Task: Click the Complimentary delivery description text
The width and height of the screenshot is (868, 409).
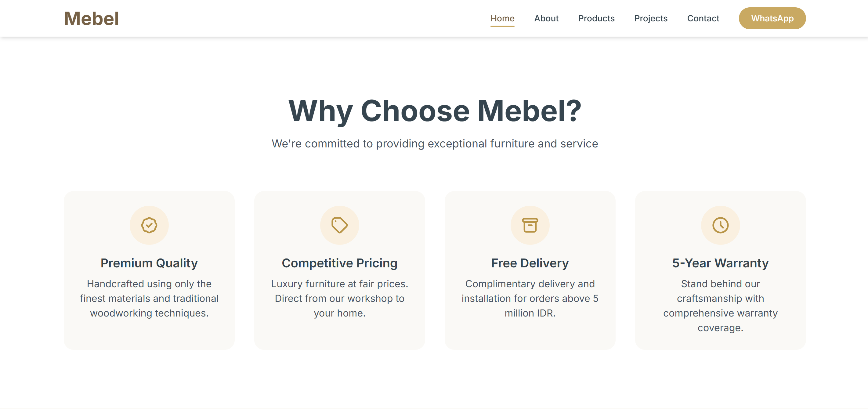Action: tap(530, 299)
